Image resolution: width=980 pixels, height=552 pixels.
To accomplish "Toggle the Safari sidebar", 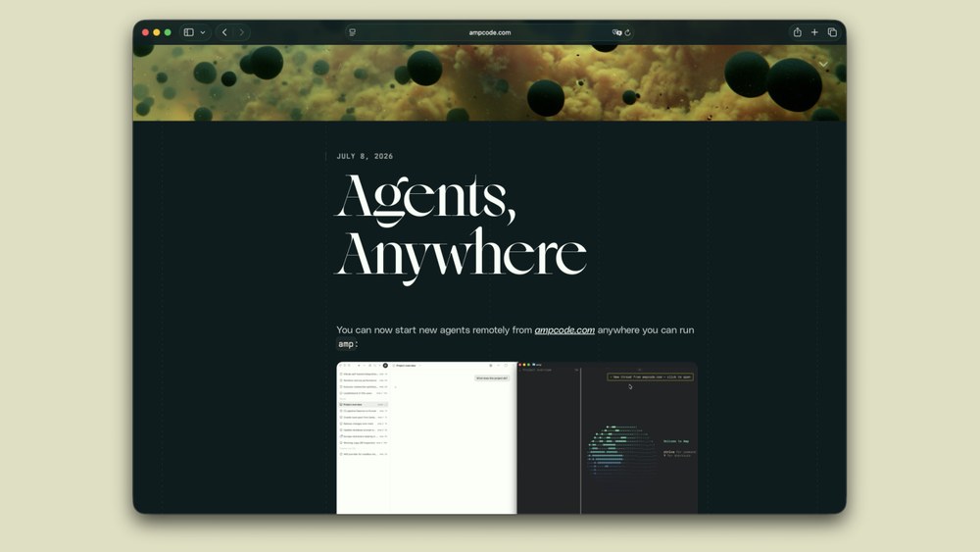I will 189,32.
